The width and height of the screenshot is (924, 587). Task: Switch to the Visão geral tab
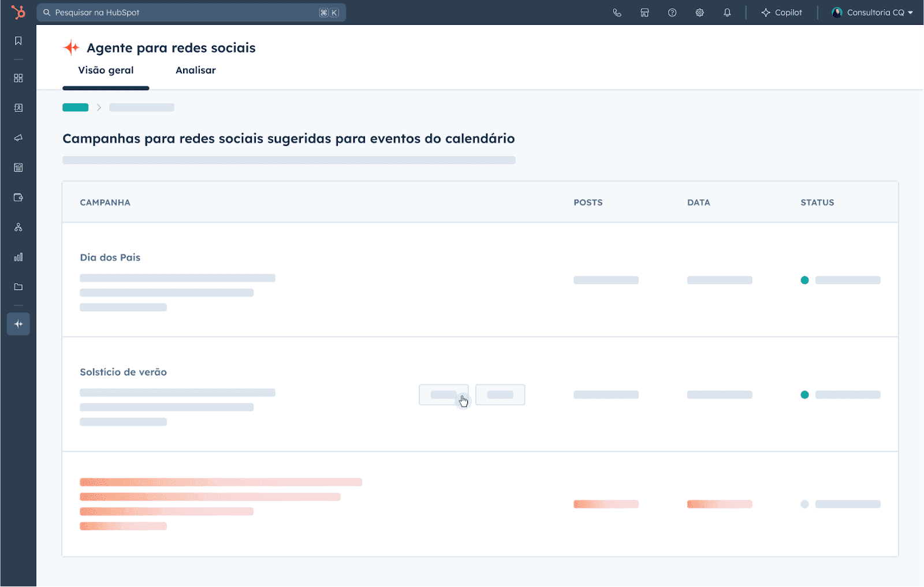tap(106, 70)
